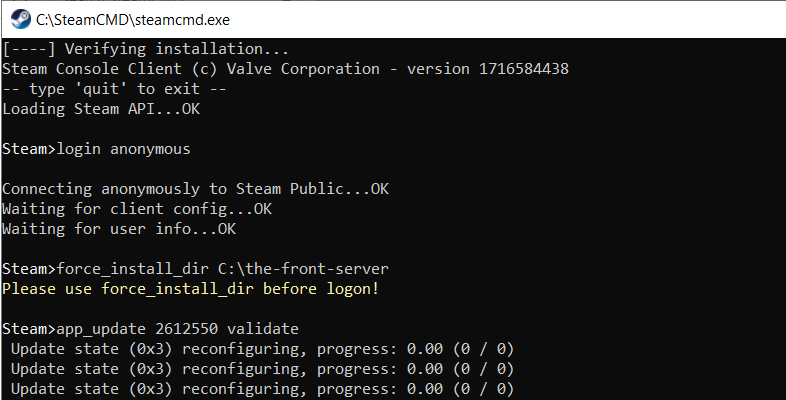This screenshot has width=786, height=400.
Task: Click the 'Valve Corporation' text
Action: tap(303, 69)
